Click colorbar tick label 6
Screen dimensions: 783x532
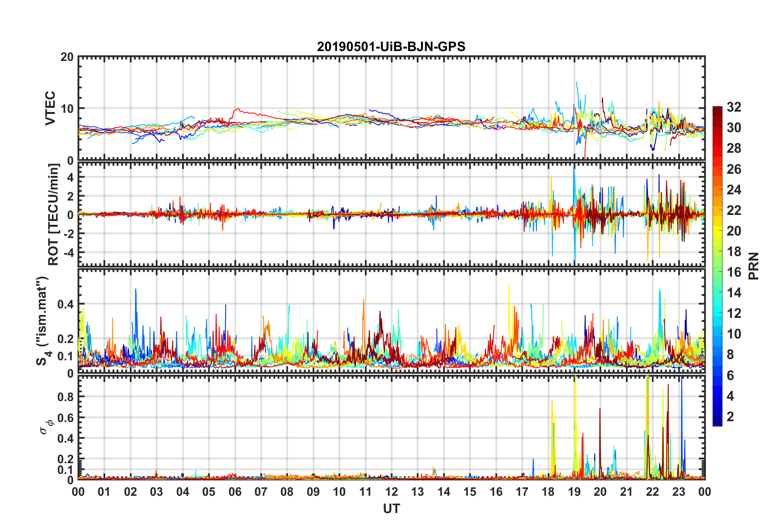[730, 376]
